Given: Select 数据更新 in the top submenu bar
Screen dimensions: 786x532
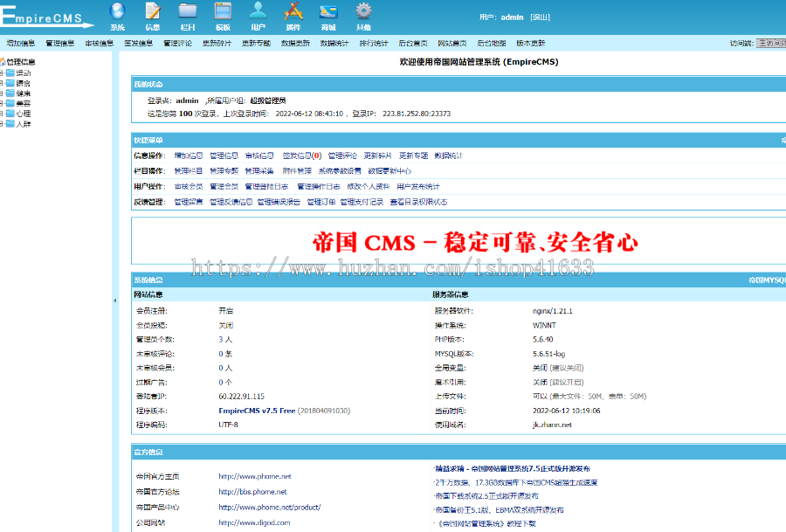Looking at the screenshot, I should 295,43.
